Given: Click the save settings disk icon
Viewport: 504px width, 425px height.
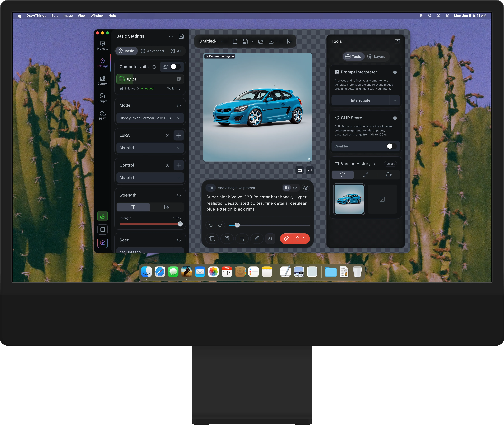Looking at the screenshot, I should [x=181, y=36].
